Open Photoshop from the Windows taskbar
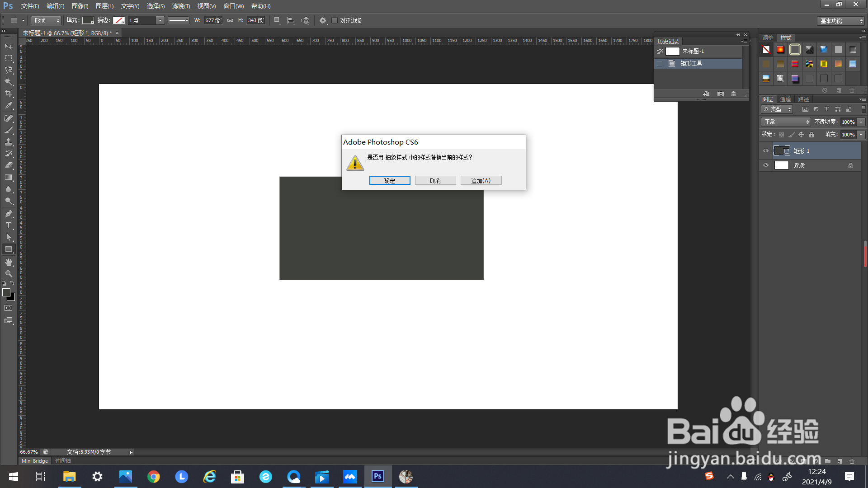Screen dimensions: 868x488 pyautogui.click(x=378, y=476)
